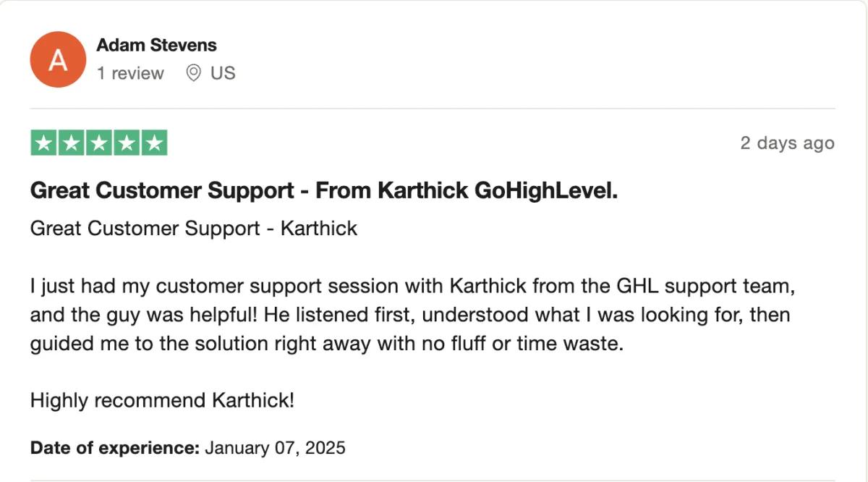Click the "1 review" count text

pyautogui.click(x=130, y=73)
